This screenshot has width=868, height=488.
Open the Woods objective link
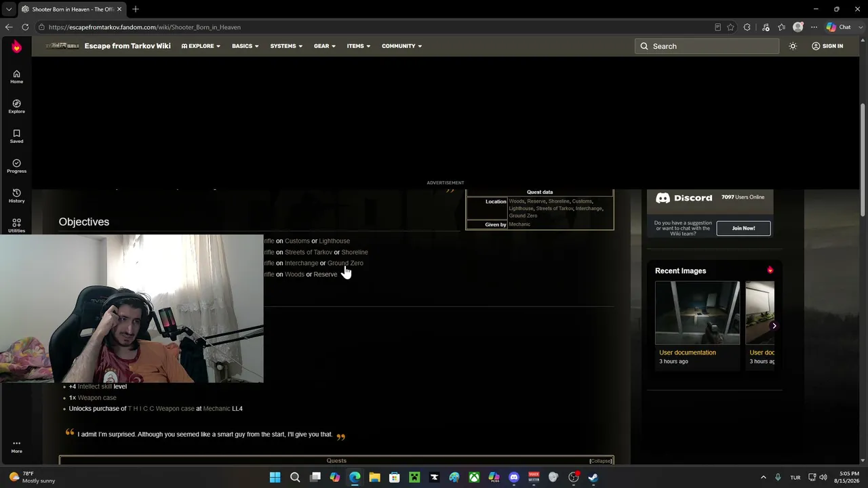point(294,274)
